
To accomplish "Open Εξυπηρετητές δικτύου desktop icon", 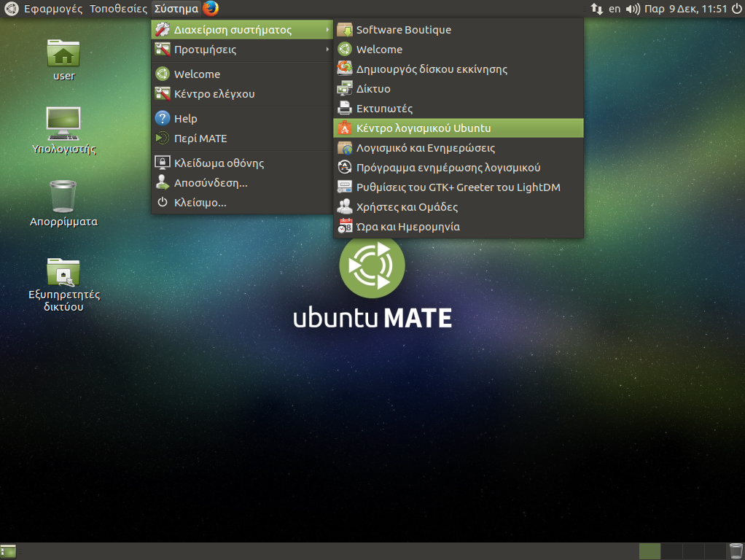I will (x=64, y=272).
